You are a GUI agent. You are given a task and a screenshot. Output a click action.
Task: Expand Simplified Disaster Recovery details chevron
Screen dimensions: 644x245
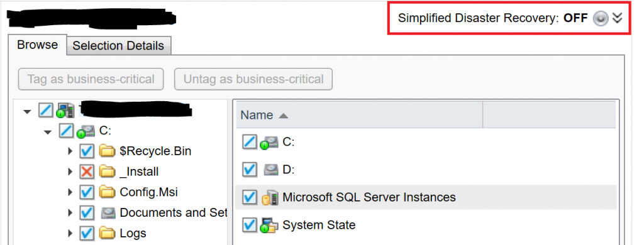617,18
